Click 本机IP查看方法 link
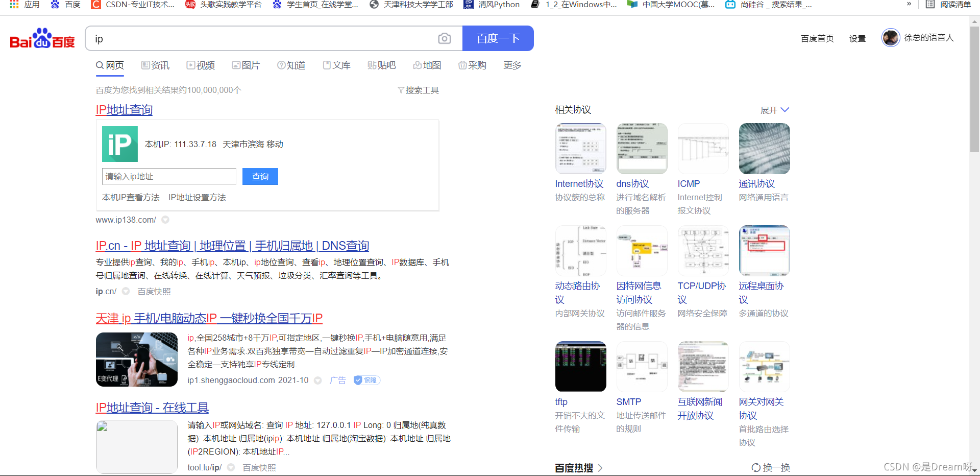 (x=131, y=198)
